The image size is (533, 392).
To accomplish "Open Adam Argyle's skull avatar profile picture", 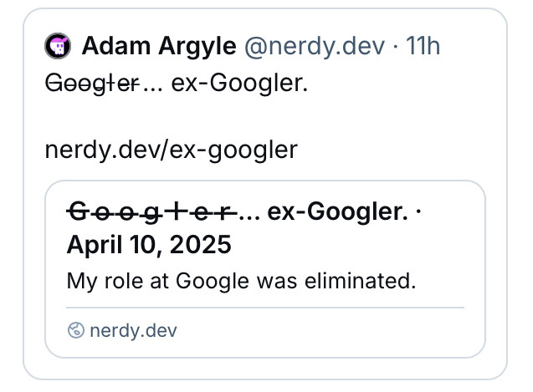I will point(58,46).
